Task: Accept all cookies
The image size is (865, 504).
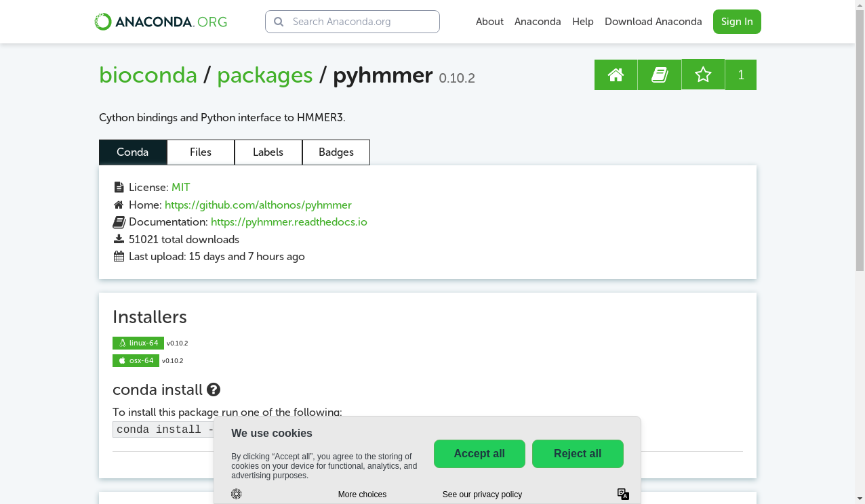Action: coord(479,454)
